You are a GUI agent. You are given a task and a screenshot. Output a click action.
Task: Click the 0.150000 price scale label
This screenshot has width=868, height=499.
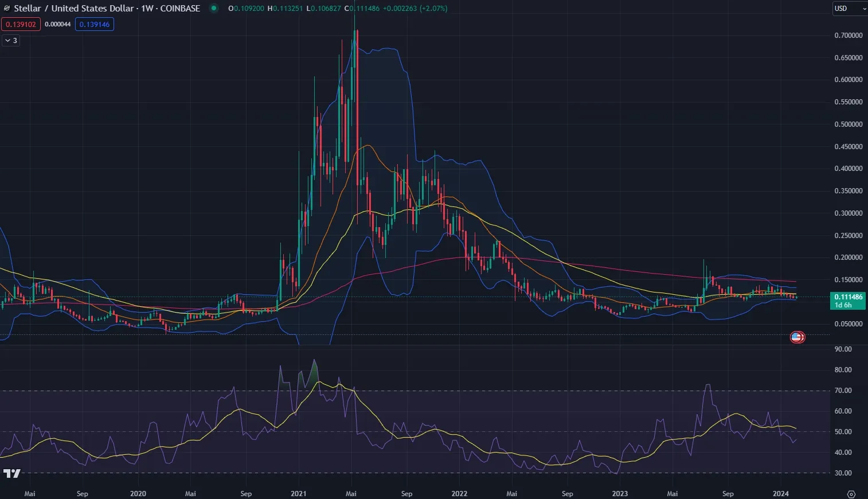point(849,280)
